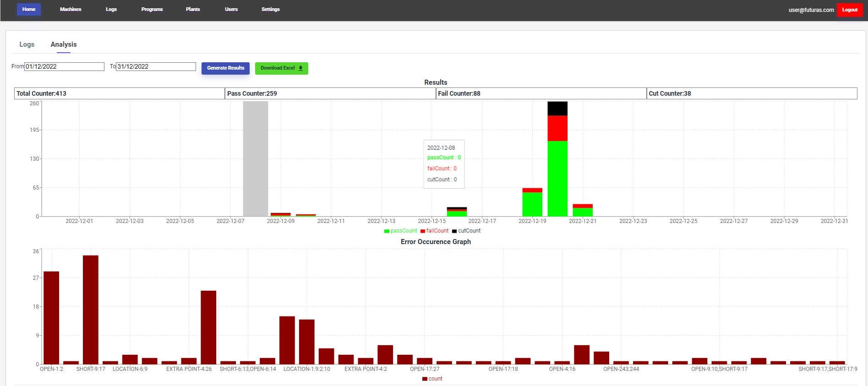Toggle failCount legend entry

(x=434, y=231)
